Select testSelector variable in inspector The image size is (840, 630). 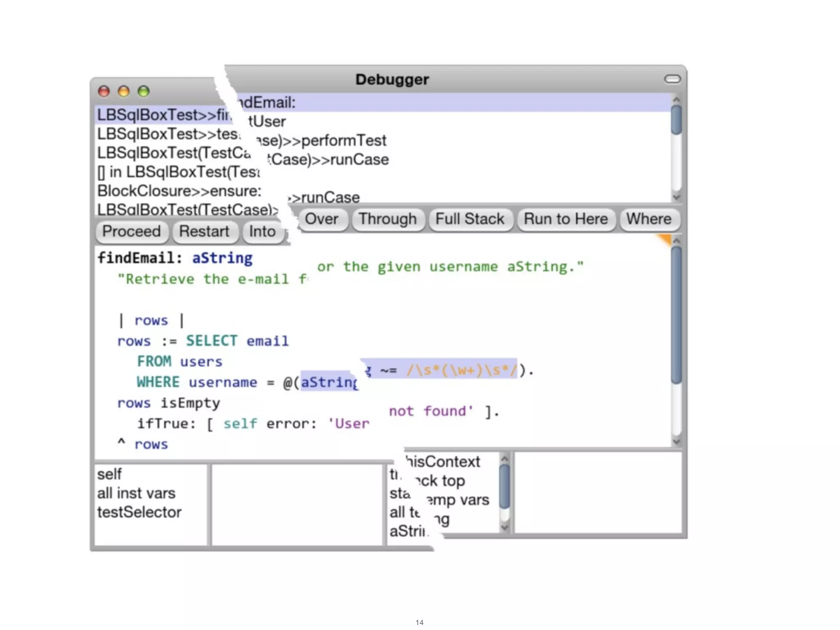[139, 512]
